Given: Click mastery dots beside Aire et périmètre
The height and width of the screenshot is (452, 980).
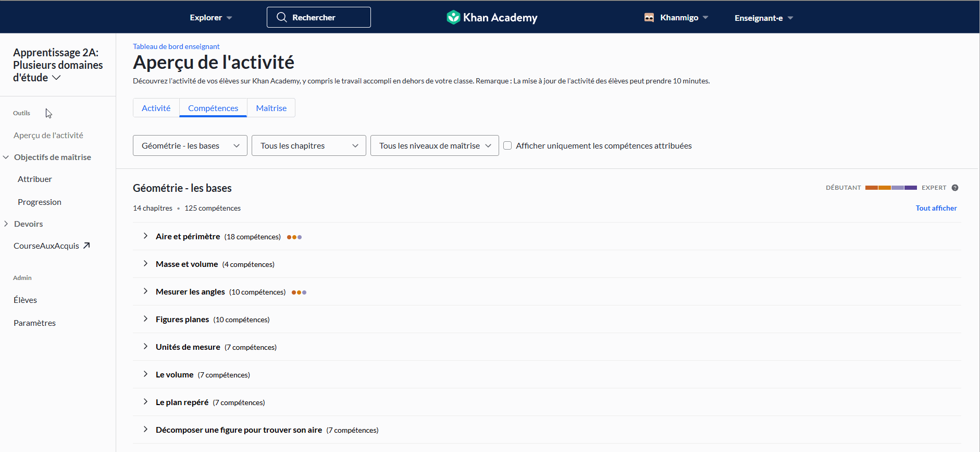Looking at the screenshot, I should click(x=294, y=237).
